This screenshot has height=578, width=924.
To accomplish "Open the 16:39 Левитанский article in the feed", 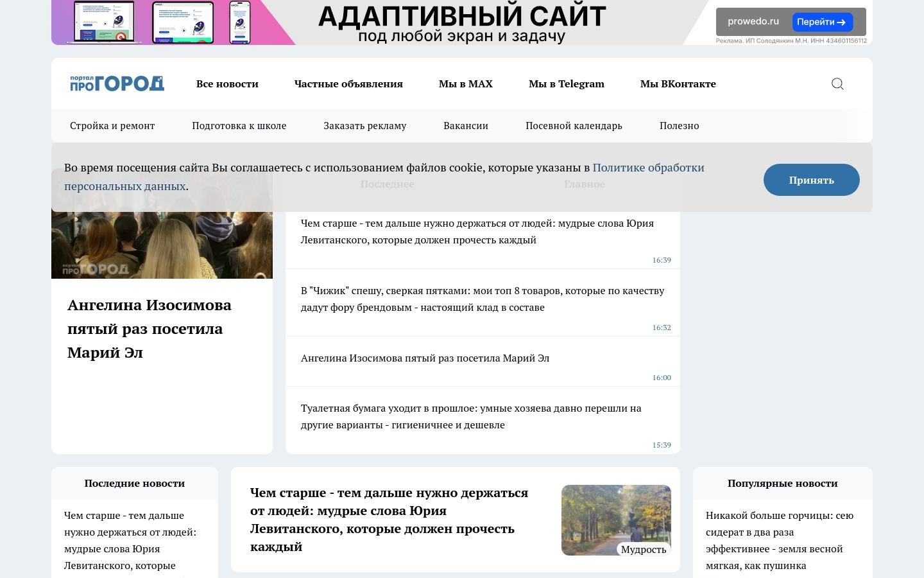I will (x=477, y=231).
